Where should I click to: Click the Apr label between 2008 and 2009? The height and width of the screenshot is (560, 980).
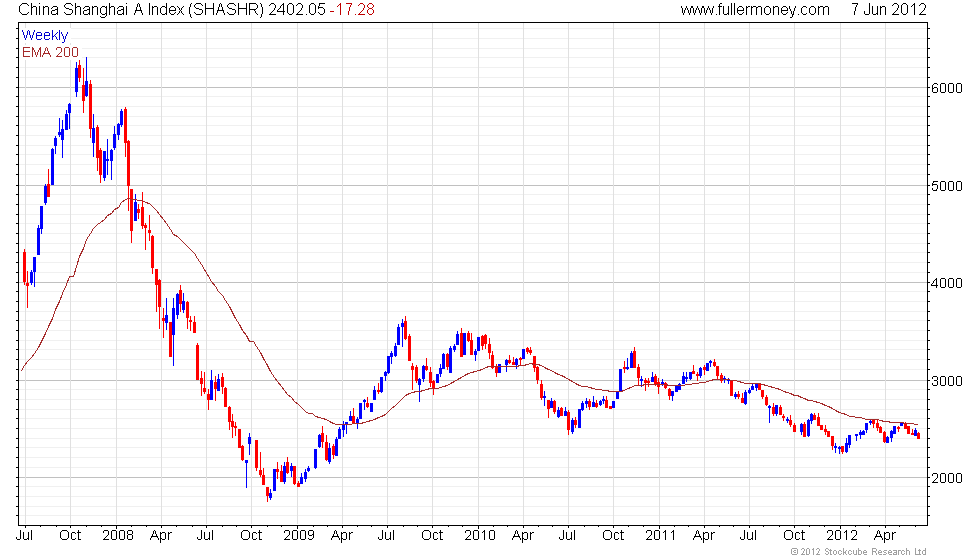[x=161, y=536]
